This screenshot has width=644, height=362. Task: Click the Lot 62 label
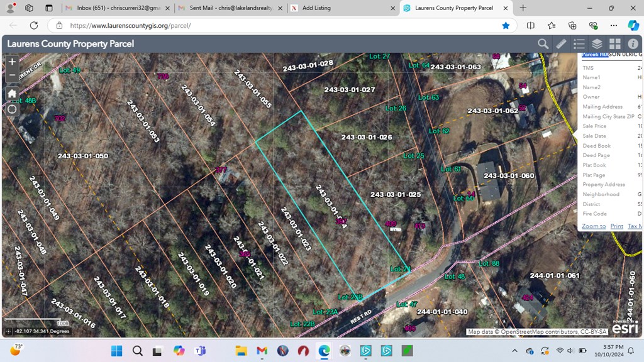[439, 131]
